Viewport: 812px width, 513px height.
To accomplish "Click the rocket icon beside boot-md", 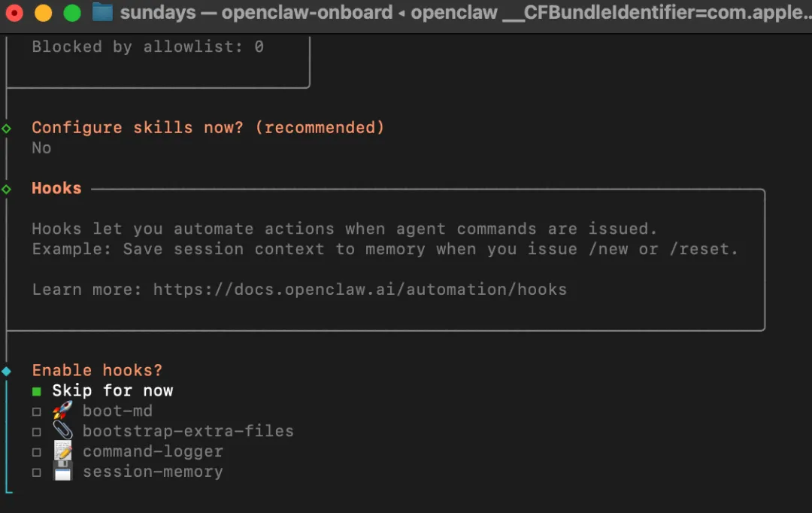I will [x=62, y=411].
